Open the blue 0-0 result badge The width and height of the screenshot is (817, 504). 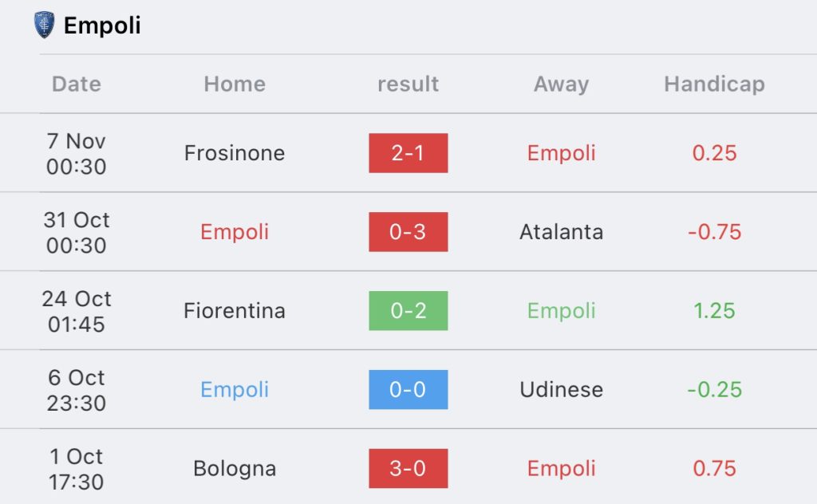(408, 390)
